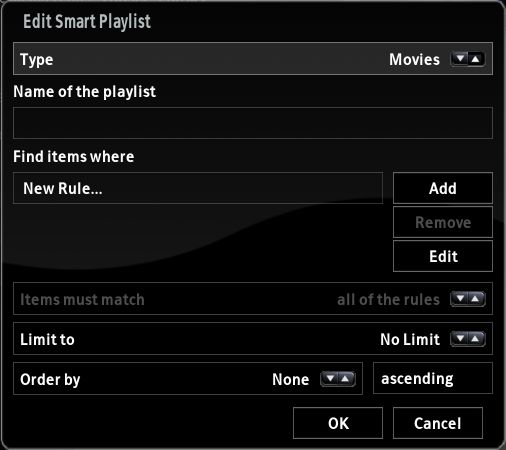Toggle the ascending sort direction button

coord(433,378)
